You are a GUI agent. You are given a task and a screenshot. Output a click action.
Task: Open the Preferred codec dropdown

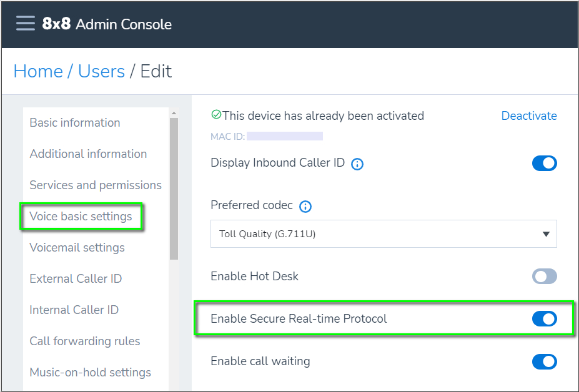click(x=383, y=234)
